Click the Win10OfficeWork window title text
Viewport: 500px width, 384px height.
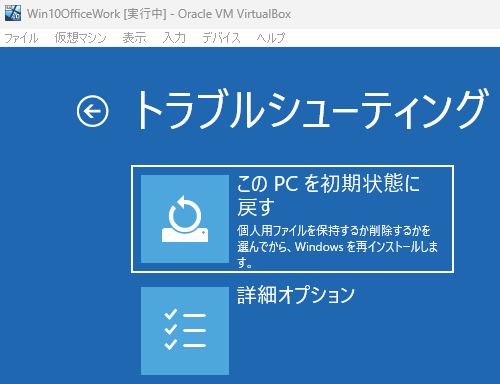tap(159, 14)
